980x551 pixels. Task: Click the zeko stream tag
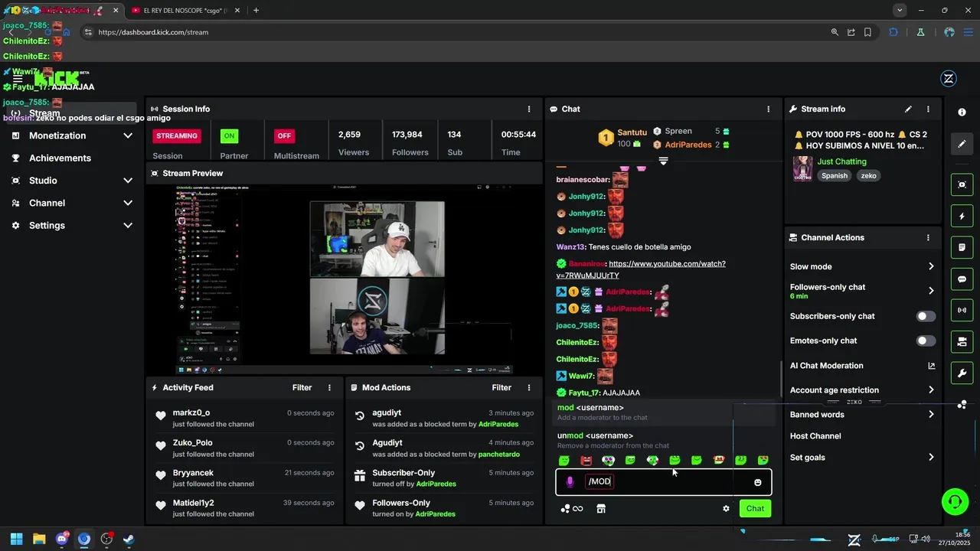[x=868, y=176]
